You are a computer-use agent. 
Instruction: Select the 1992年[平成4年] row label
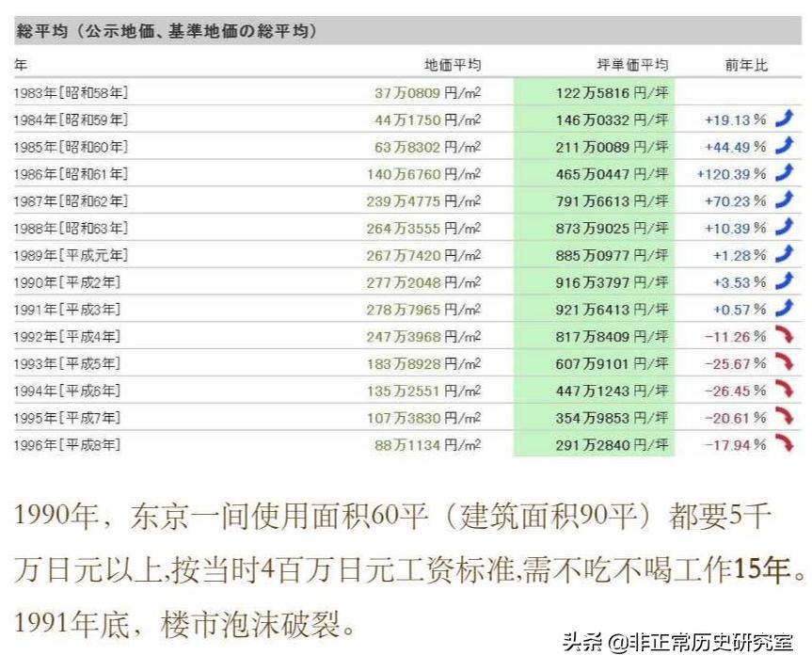(67, 336)
